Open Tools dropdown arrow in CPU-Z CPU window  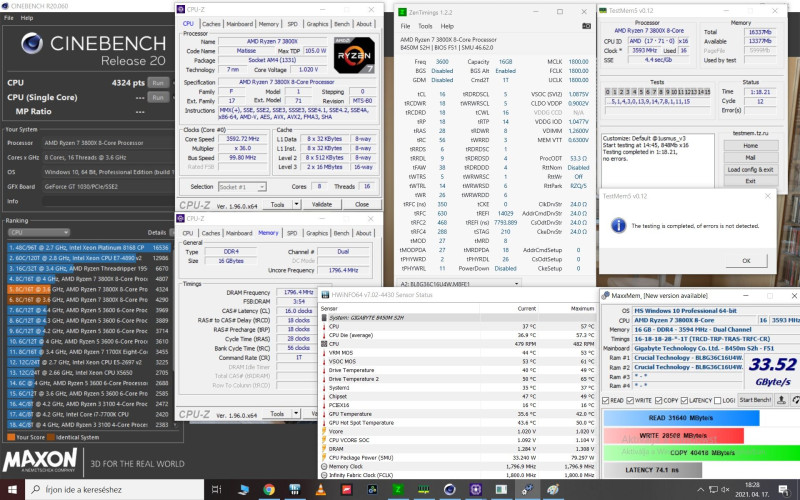tap(296, 204)
